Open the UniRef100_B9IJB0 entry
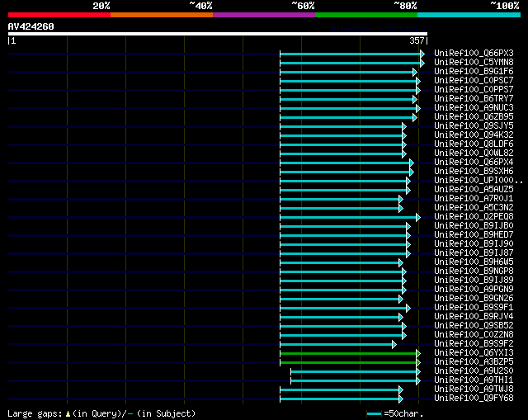528x420 pixels. [x=474, y=226]
